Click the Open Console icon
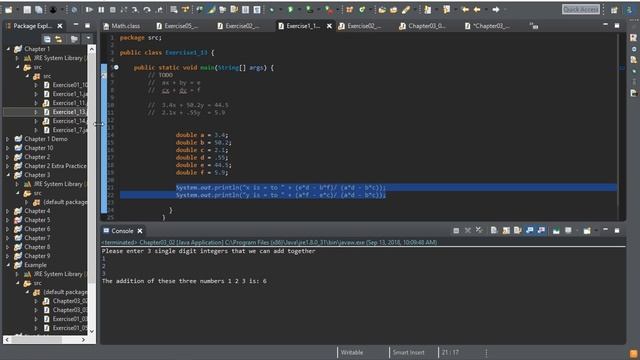 (x=587, y=231)
